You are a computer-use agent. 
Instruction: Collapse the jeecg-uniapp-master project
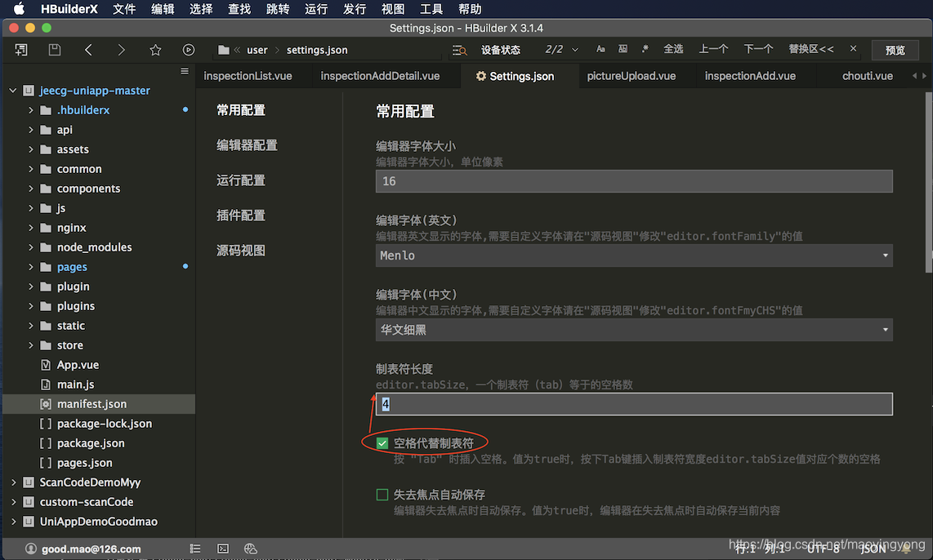(13, 91)
